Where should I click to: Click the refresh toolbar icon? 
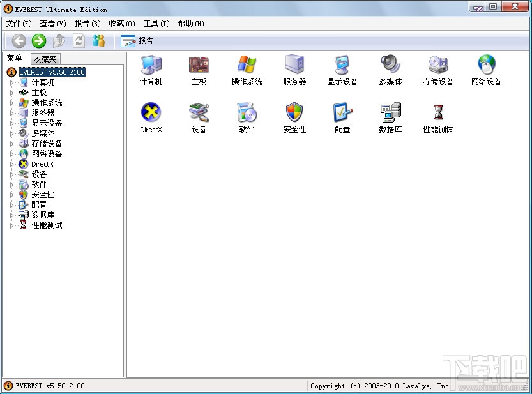point(79,41)
